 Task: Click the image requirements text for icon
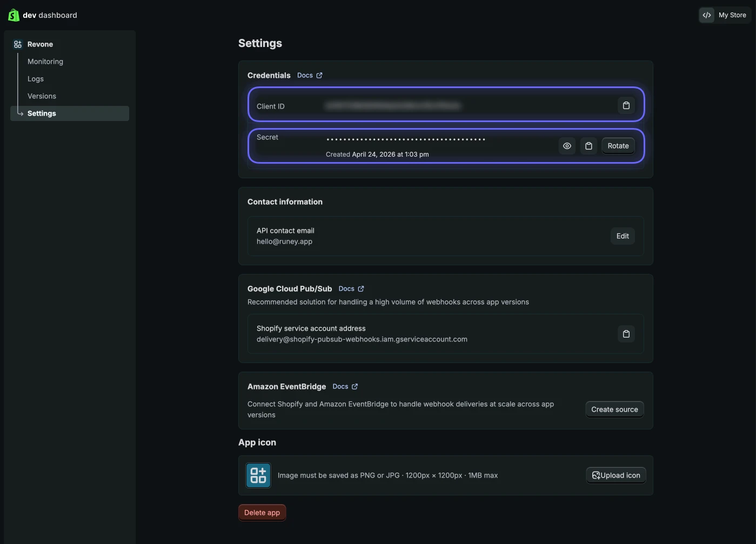tap(388, 475)
